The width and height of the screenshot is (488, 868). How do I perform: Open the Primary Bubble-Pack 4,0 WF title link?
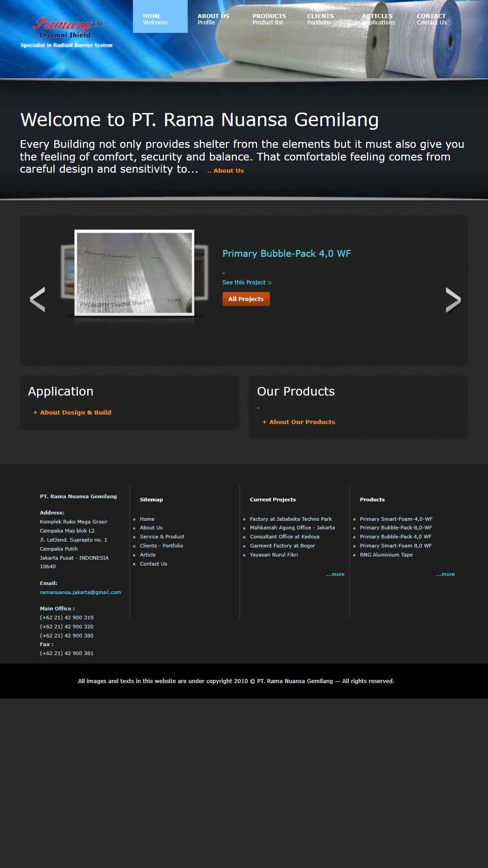tap(286, 254)
